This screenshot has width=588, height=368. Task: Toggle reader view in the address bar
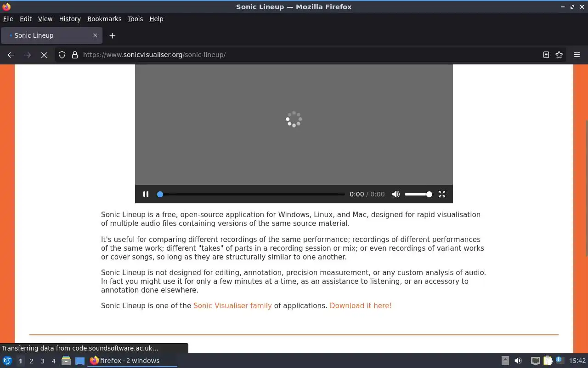(x=546, y=55)
